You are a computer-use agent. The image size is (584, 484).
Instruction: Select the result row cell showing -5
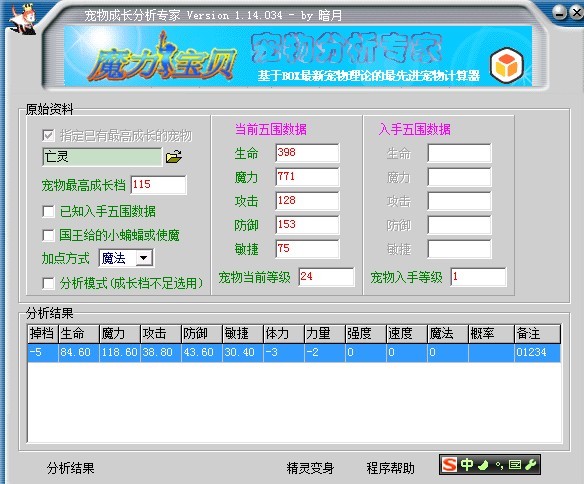tap(43, 352)
